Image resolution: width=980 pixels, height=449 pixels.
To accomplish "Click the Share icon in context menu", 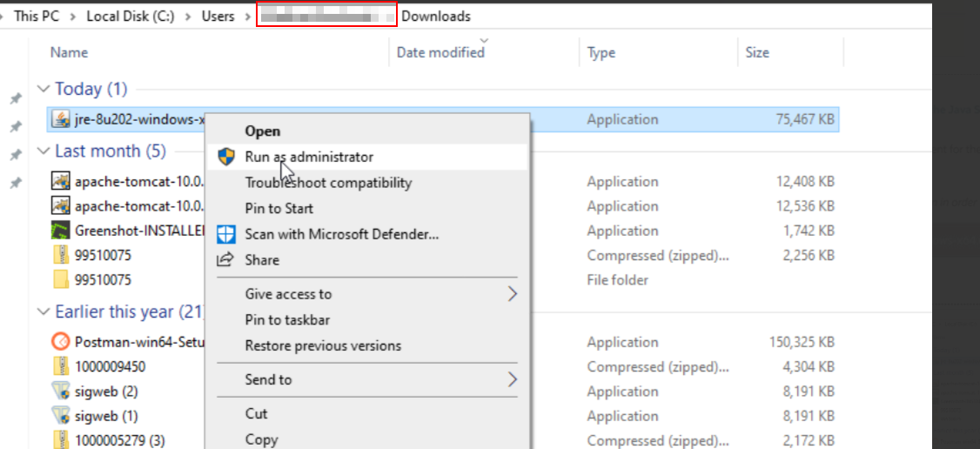I will tap(226, 259).
